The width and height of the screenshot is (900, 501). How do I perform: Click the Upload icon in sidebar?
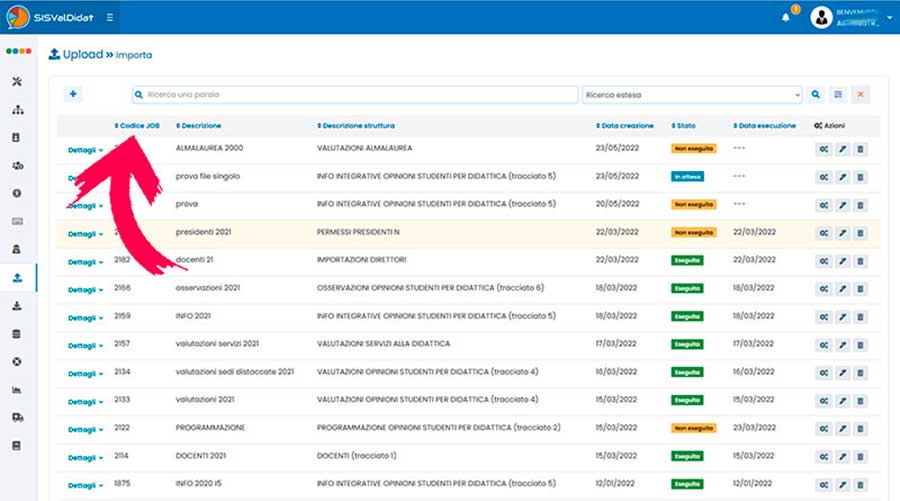point(16,277)
